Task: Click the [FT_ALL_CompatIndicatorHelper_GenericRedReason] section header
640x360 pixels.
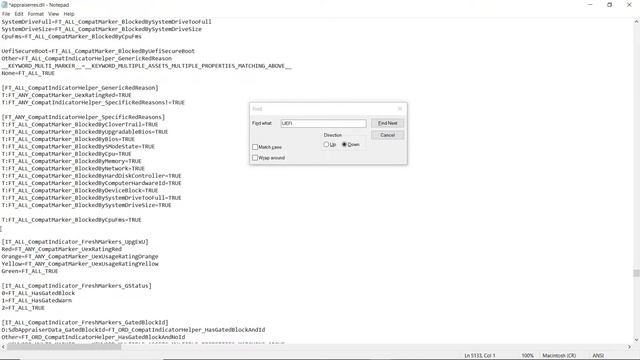Action: point(80,88)
